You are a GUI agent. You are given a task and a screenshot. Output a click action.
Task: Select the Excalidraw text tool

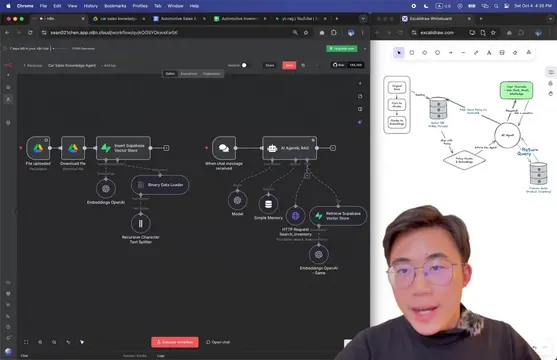[489, 53]
